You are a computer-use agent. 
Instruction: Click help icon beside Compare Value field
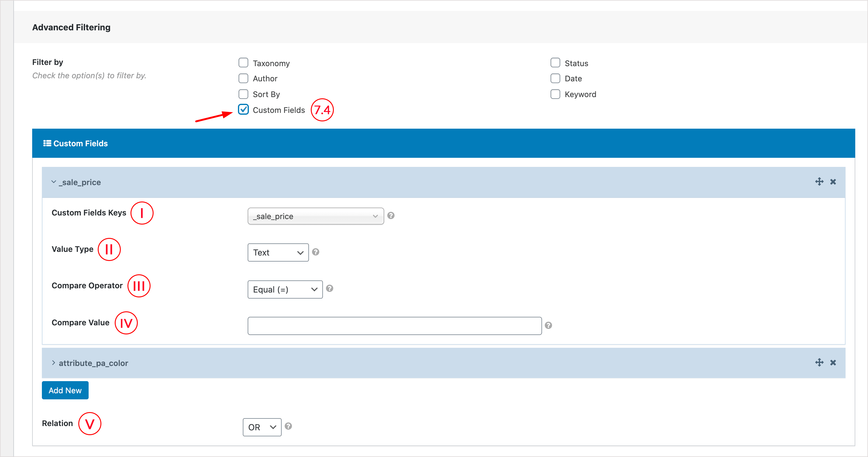pyautogui.click(x=548, y=325)
